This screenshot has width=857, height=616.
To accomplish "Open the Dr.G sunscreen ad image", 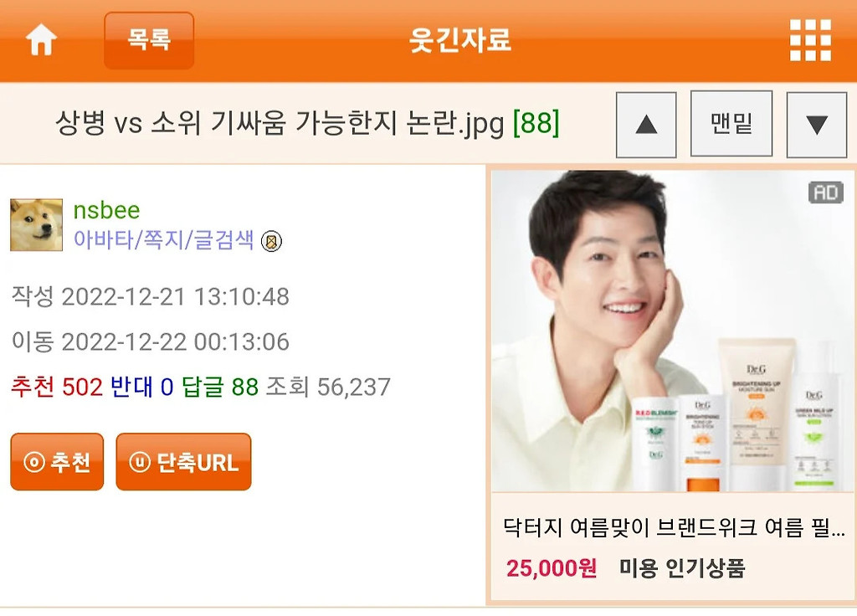I will pos(673,331).
